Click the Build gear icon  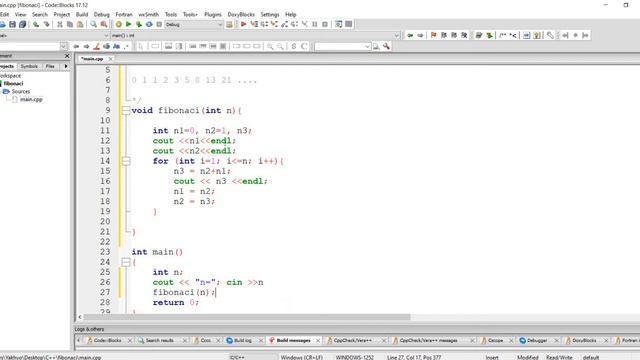(x=118, y=24)
